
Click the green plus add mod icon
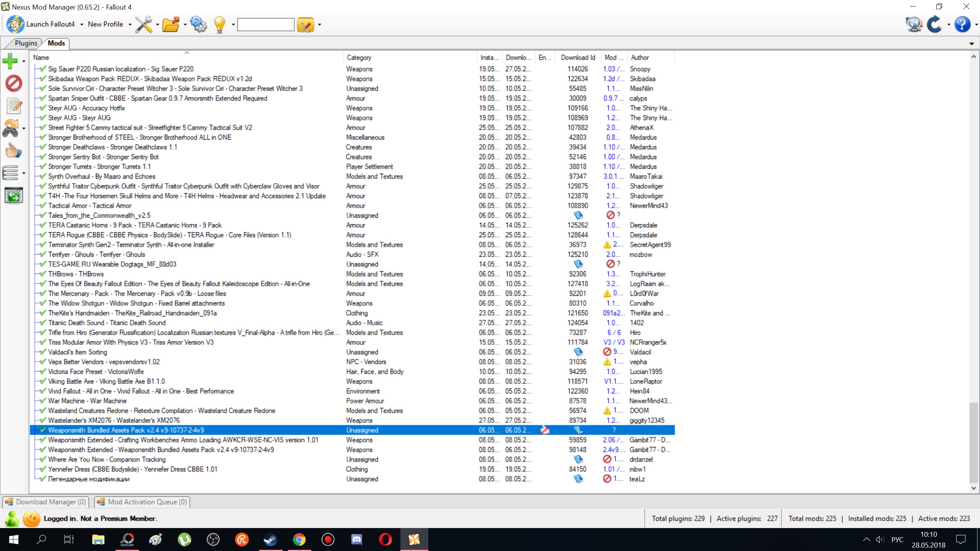pos(10,61)
